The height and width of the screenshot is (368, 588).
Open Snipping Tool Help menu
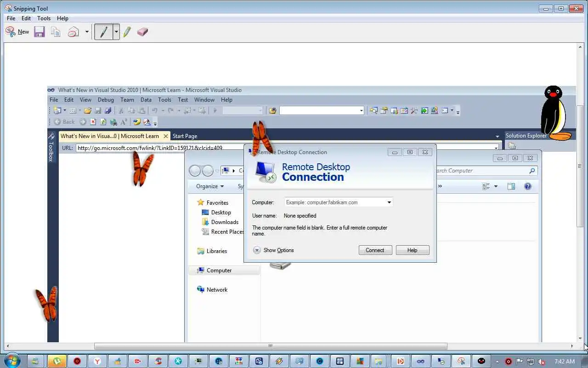pyautogui.click(x=62, y=18)
